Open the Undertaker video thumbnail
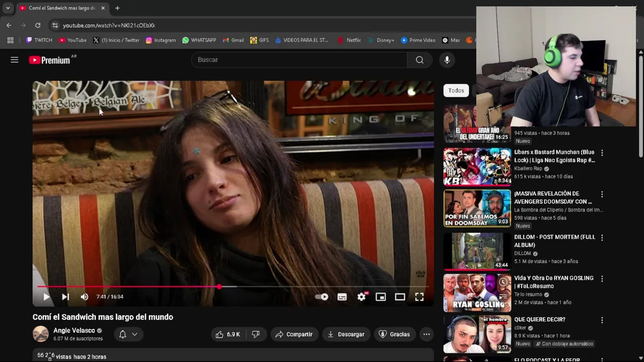644x362 pixels. click(x=477, y=124)
